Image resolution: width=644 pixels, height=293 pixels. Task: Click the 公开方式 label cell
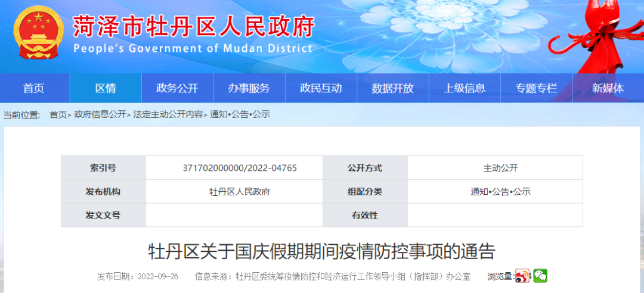point(365,168)
